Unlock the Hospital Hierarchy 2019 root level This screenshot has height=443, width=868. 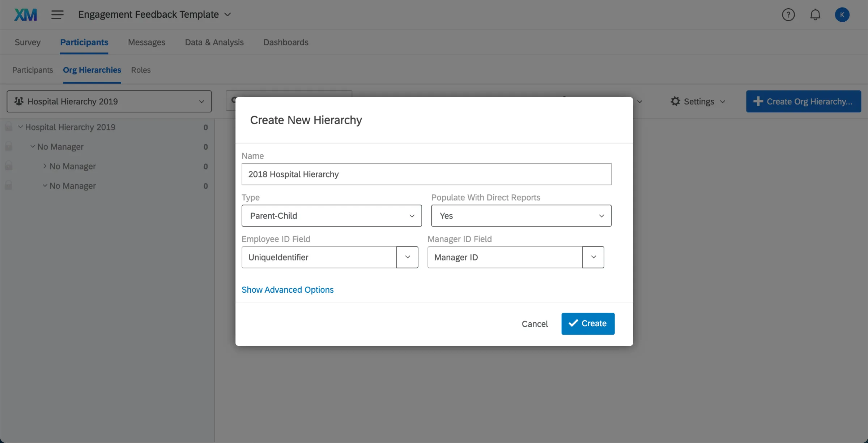tap(8, 126)
